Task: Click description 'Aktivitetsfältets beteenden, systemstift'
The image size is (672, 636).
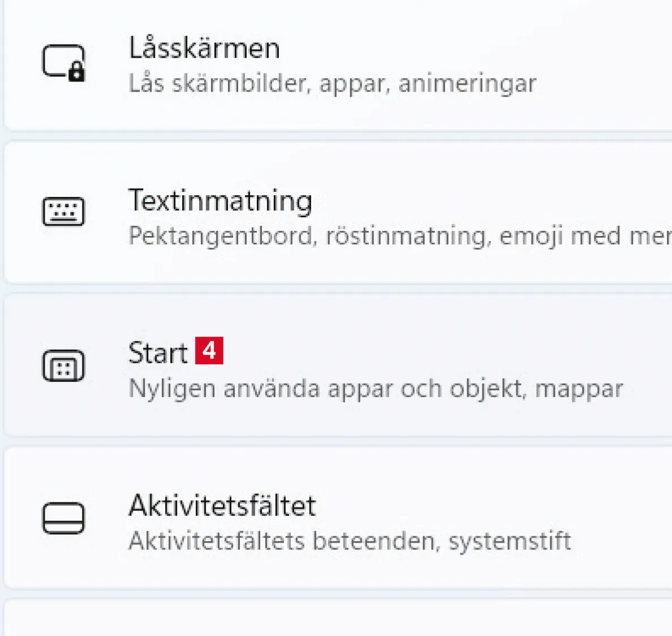Action: point(350,541)
